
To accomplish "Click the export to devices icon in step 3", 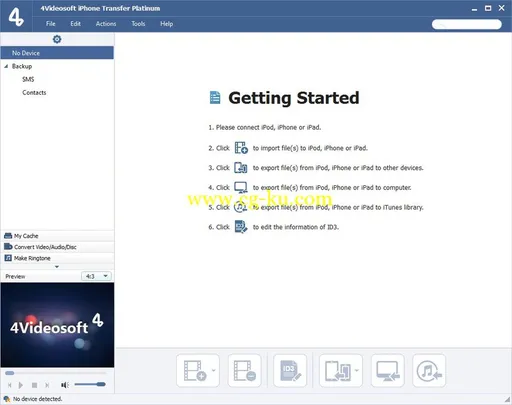I will tap(241, 167).
